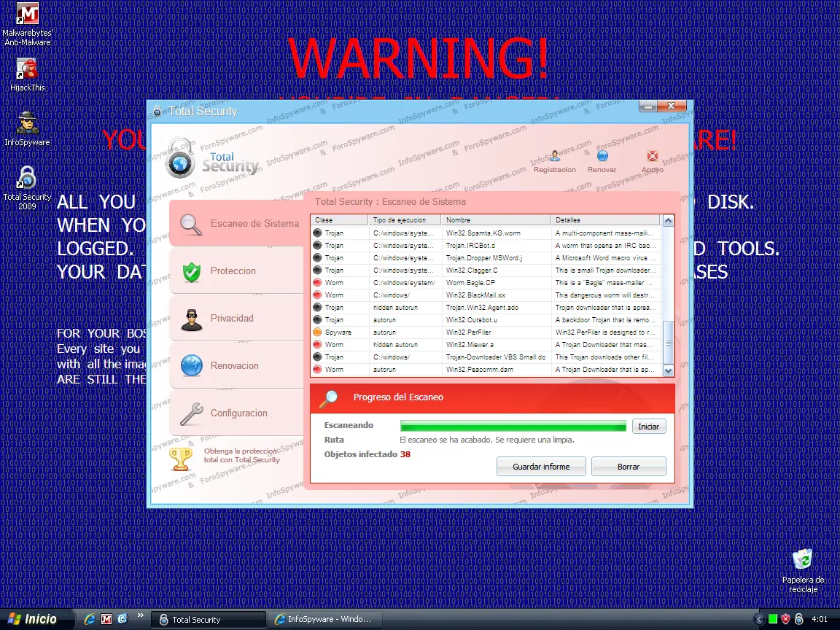Click orange icon of Spyware Win32.PerFiler row
This screenshot has width=840, height=630.
pyautogui.click(x=317, y=332)
